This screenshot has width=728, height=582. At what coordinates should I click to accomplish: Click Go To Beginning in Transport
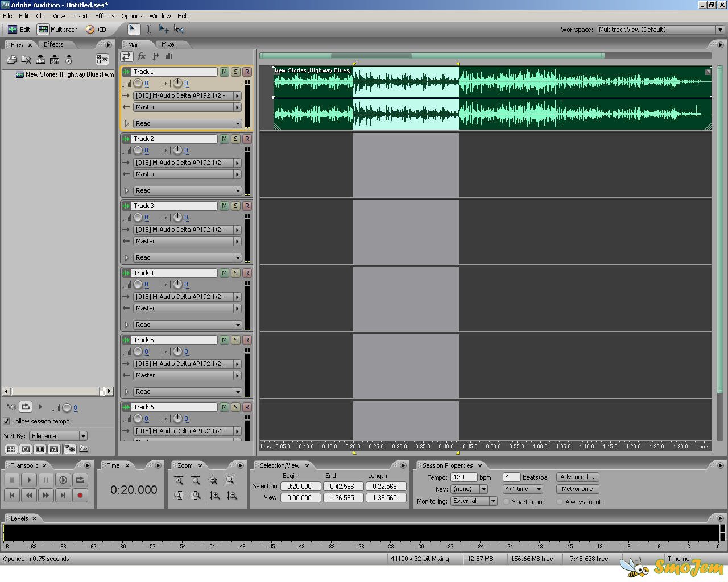[12, 495]
